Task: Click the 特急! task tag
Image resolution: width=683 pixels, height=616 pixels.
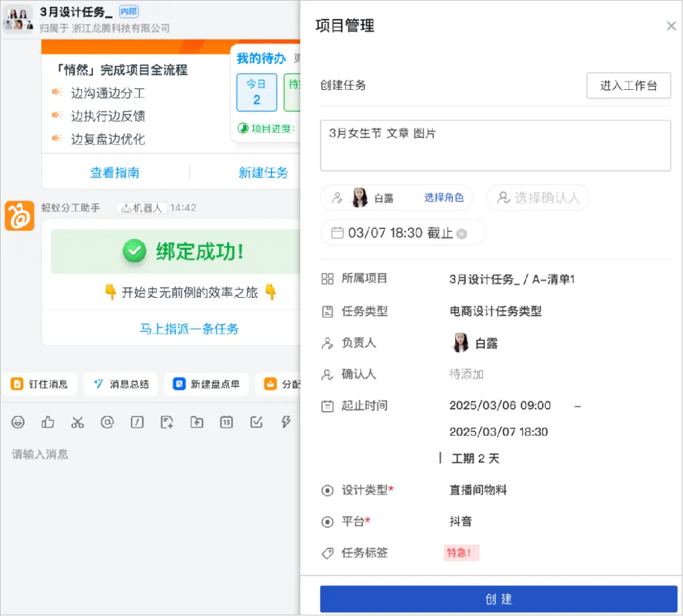Action: tap(461, 553)
